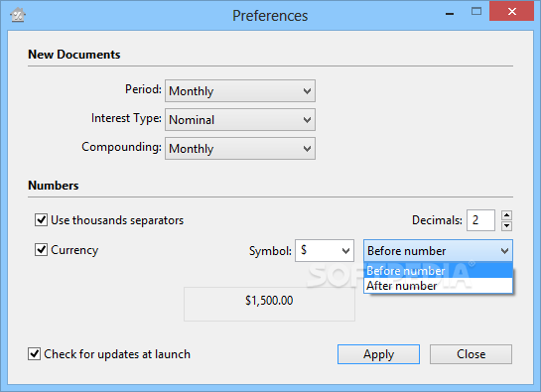The image size is (541, 392).
Task: Open the Compounding dropdown
Action: pyautogui.click(x=240, y=149)
